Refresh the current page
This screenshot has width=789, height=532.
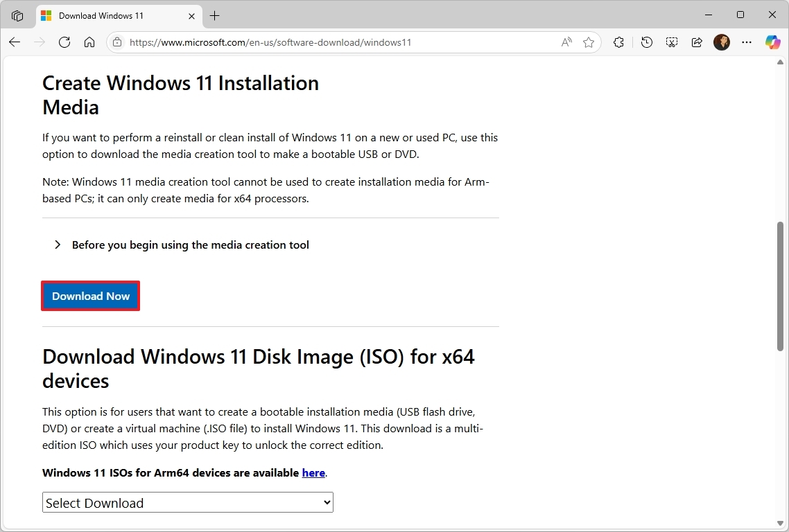pyautogui.click(x=64, y=42)
